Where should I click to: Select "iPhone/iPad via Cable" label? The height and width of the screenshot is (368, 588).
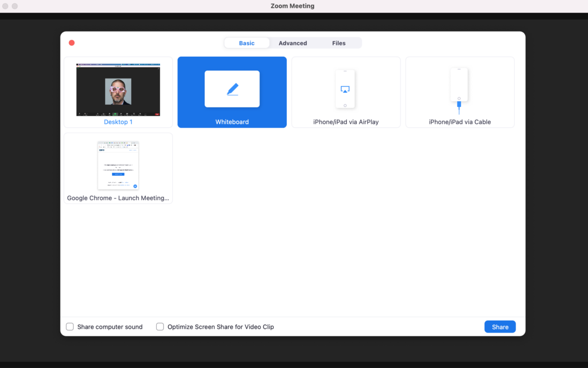point(460,122)
